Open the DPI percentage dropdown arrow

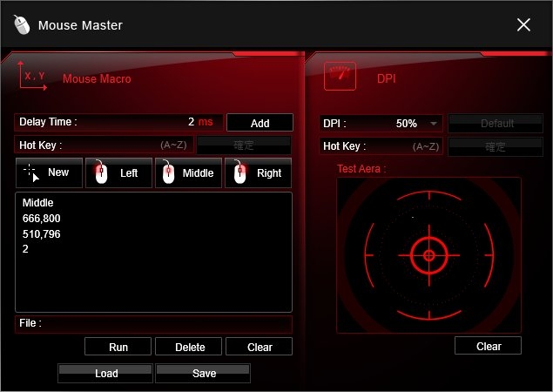tap(434, 124)
